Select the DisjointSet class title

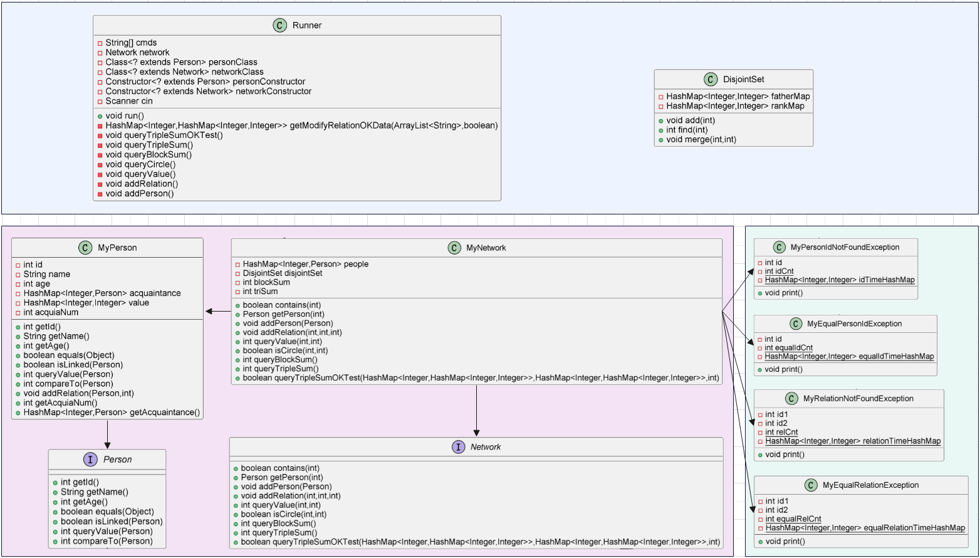(743, 80)
